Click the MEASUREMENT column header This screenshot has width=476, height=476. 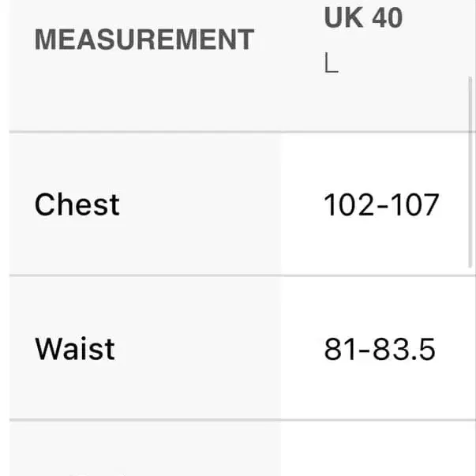[144, 39]
